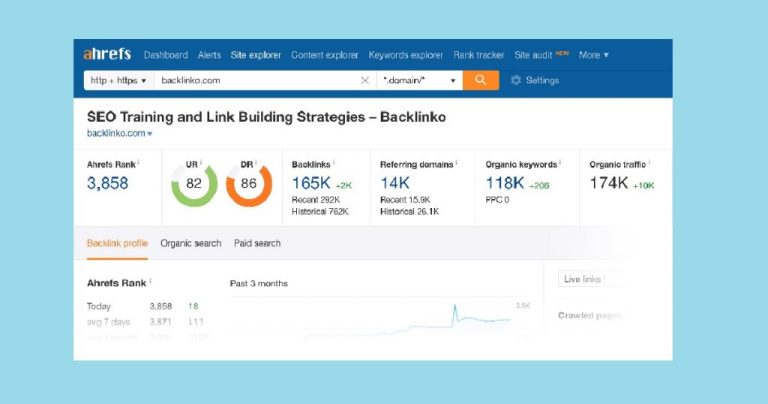Click Recent 292K backlinks text
This screenshot has height=404, width=768.
pyautogui.click(x=315, y=200)
